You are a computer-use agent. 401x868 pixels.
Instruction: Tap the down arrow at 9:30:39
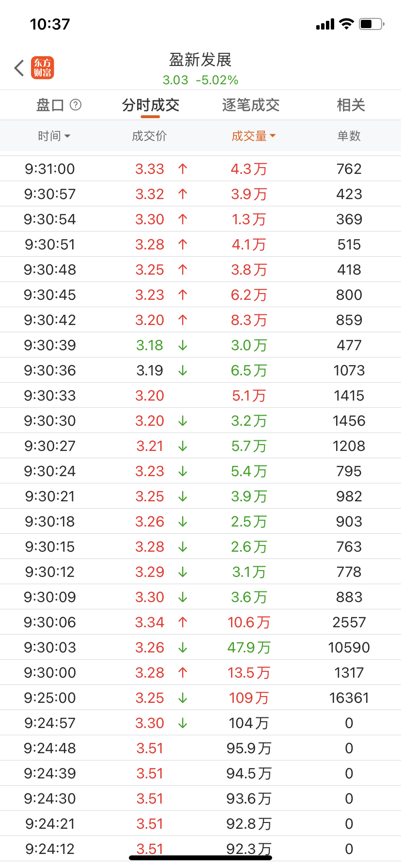[183, 345]
